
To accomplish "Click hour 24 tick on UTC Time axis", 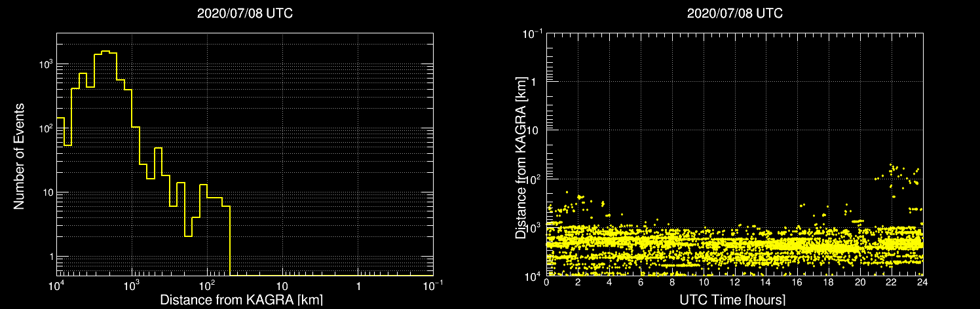I will point(922,283).
